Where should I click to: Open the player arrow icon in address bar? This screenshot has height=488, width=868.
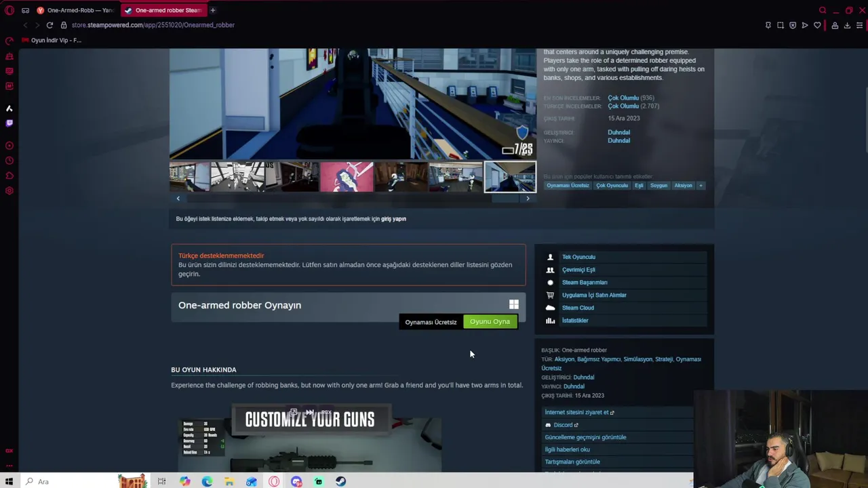(x=805, y=25)
